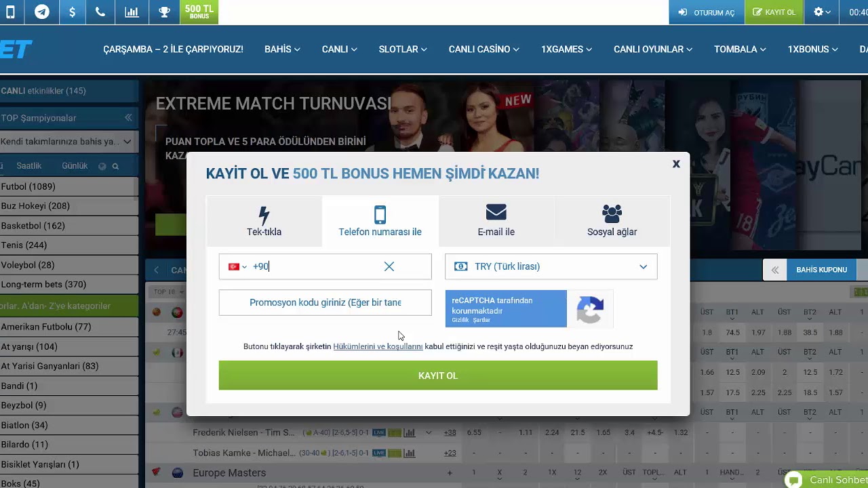
Task: Expand Europe Masters markets with plus
Action: (x=450, y=472)
